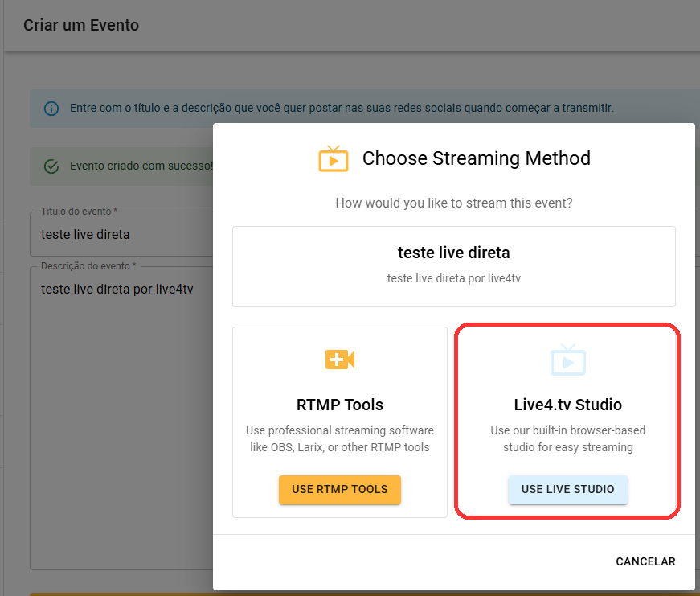Image resolution: width=700 pixels, height=596 pixels.
Task: Click the Choose Streaming Method title
Action: [x=477, y=158]
